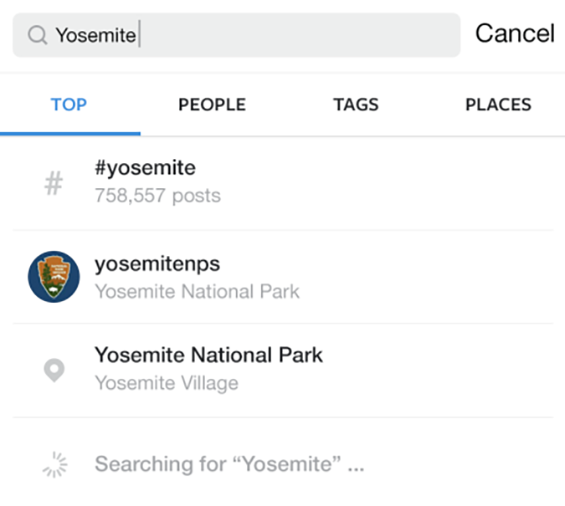The image size is (565, 506).
Task: Click the location pin icon
Action: click(x=54, y=370)
